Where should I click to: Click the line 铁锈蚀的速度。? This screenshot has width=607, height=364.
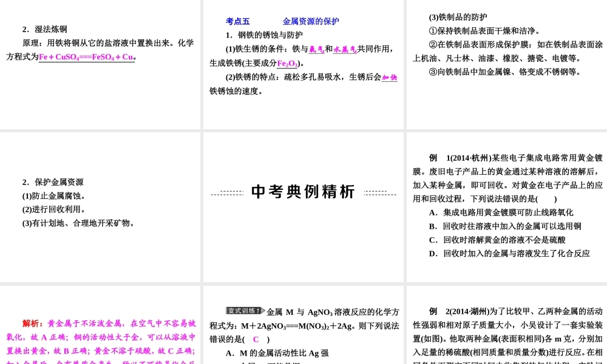pos(236,91)
